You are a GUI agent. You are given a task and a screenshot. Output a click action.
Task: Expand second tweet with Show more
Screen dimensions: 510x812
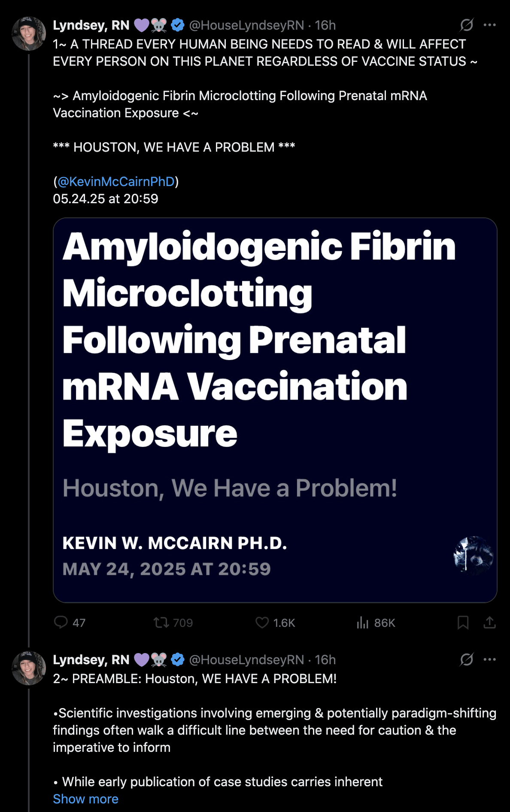(x=85, y=799)
